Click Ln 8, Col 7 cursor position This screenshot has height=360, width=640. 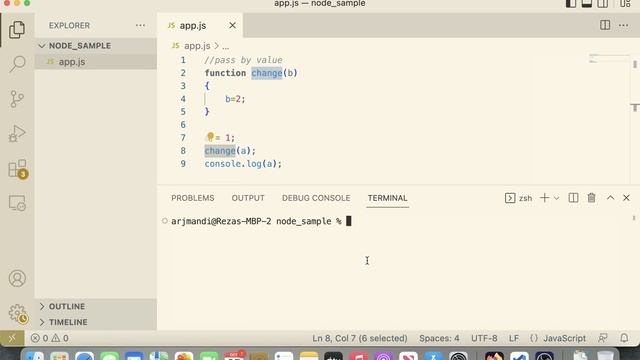tap(360, 338)
